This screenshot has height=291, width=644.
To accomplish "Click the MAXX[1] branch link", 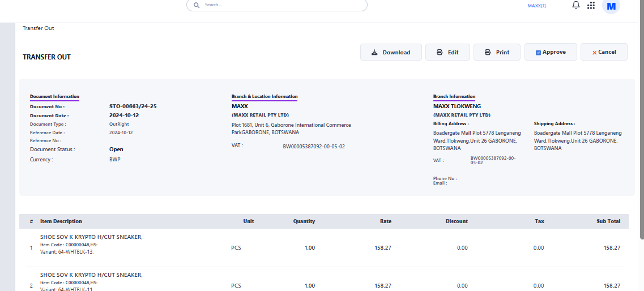I will [536, 6].
